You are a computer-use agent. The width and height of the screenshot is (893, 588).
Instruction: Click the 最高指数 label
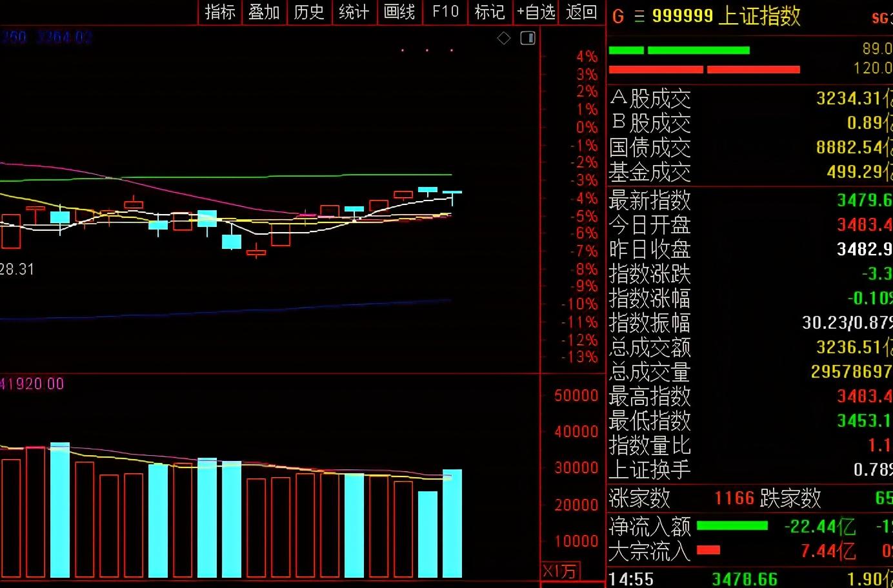point(650,396)
